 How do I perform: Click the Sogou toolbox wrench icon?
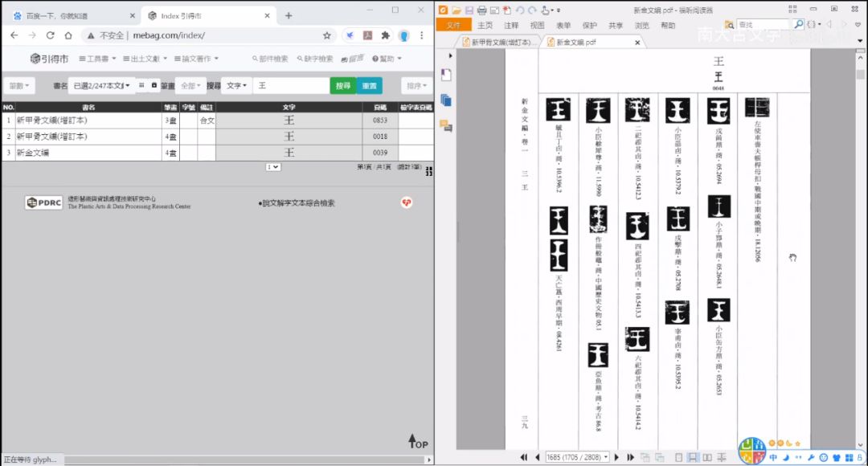click(812, 457)
